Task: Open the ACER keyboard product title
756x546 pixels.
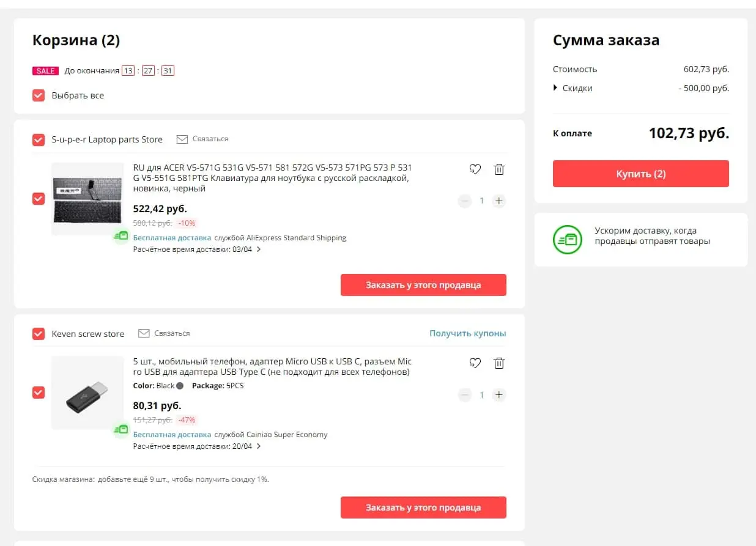Action: (x=272, y=178)
